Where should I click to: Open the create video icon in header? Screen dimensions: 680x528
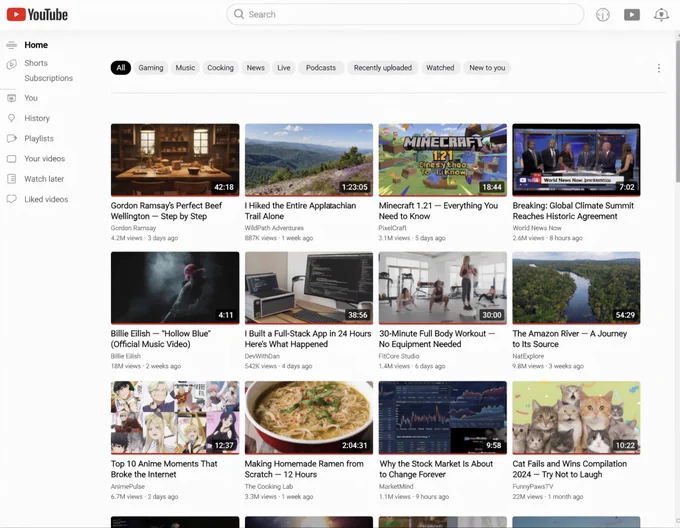point(631,15)
